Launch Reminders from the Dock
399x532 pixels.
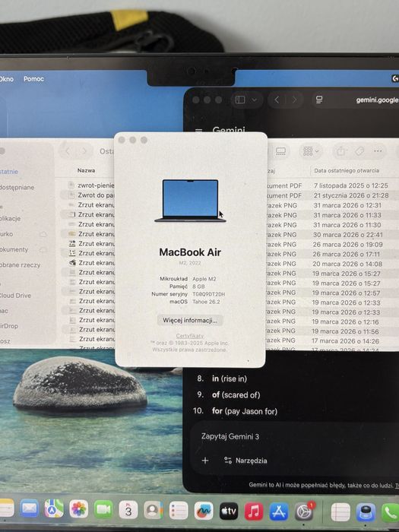tap(179, 510)
